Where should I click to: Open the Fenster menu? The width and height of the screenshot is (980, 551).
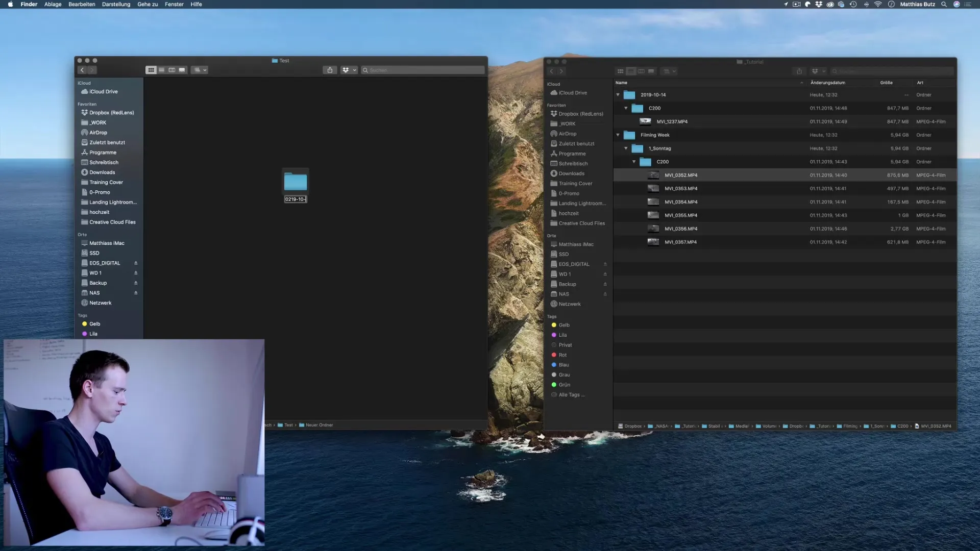(x=174, y=4)
